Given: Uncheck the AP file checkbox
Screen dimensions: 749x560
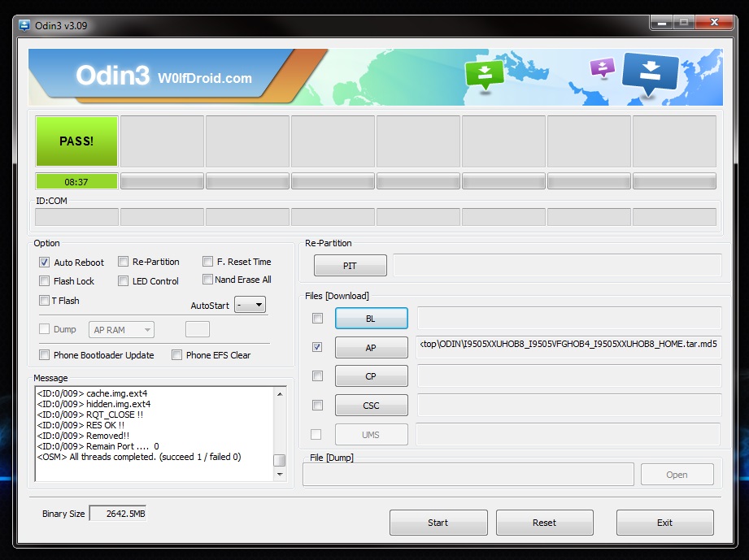Looking at the screenshot, I should point(317,347).
